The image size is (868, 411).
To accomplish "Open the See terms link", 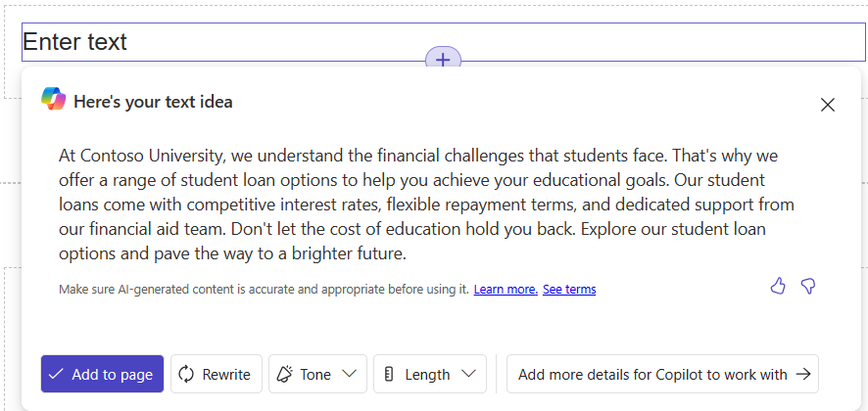I will [x=569, y=290].
